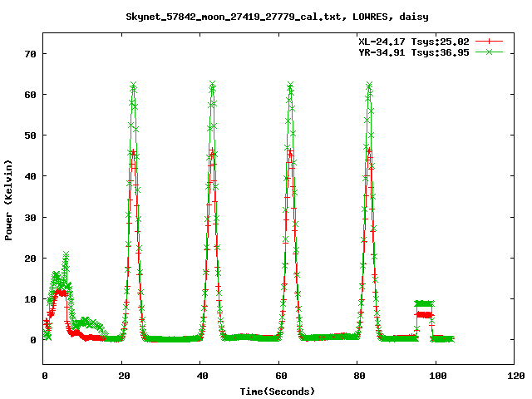Click the red line sample in the legend
532x399 pixels.
(489, 42)
